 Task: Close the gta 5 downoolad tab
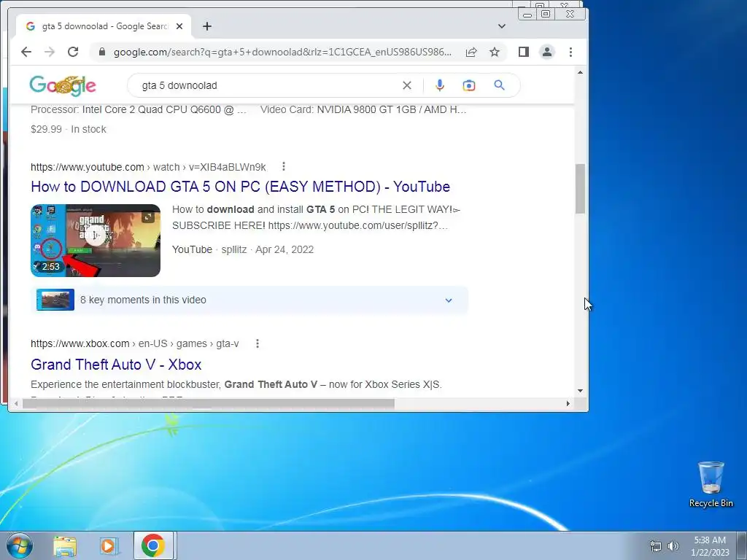coord(179,26)
